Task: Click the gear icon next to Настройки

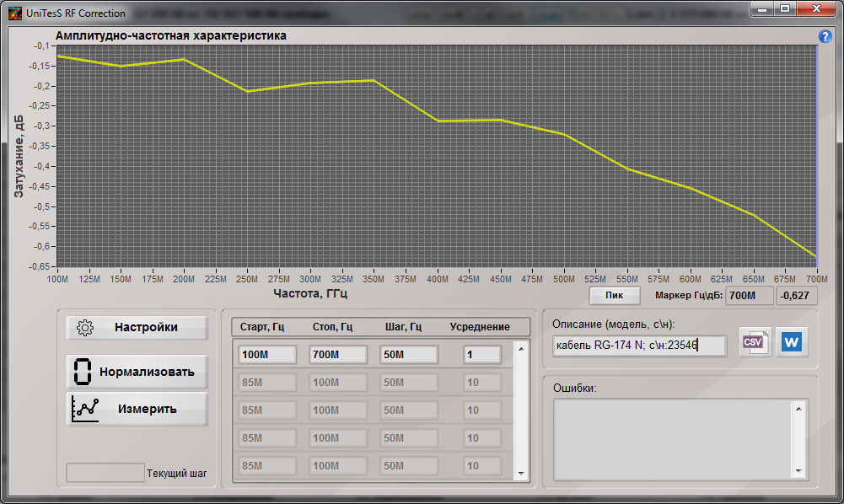Action: pos(84,328)
